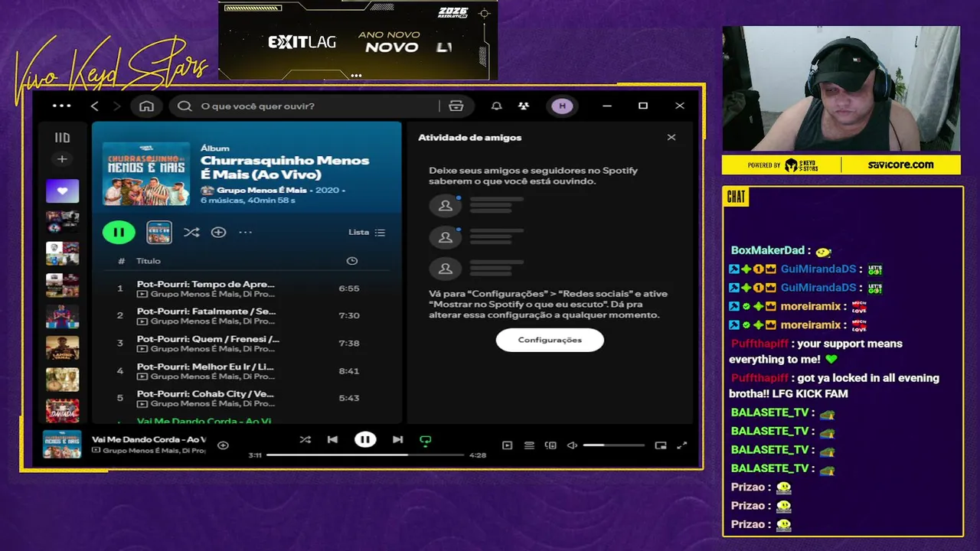This screenshot has height=551, width=980.
Task: Open the Now Playing view icon
Action: [507, 445]
